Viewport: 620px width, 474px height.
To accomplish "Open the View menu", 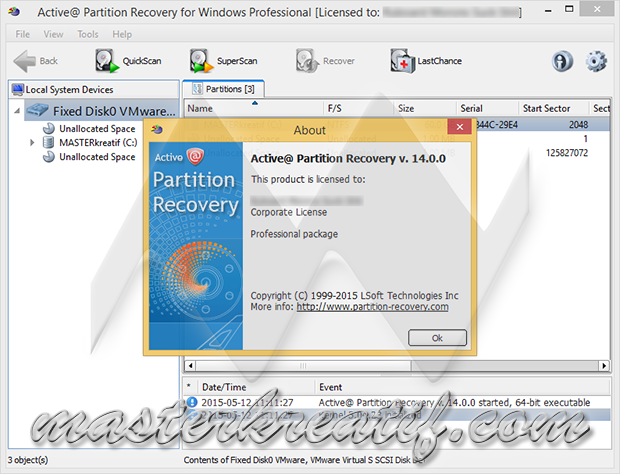I will [53, 34].
